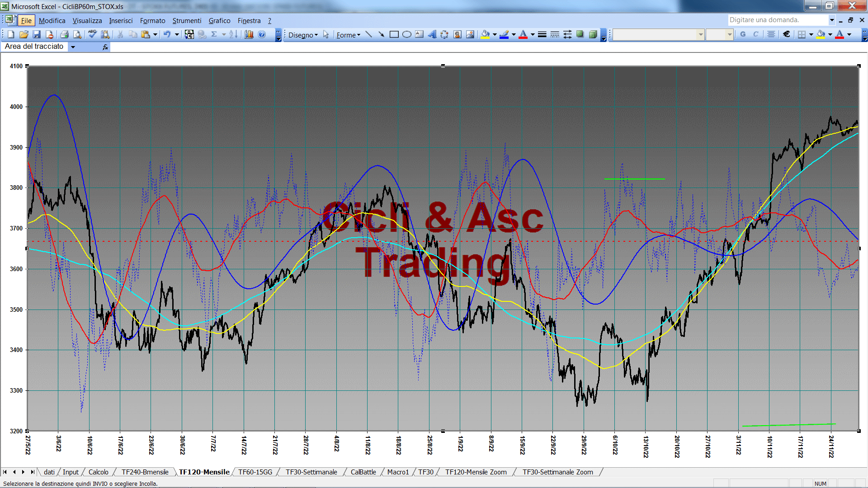Select the Rectangle drawing tool

click(394, 34)
